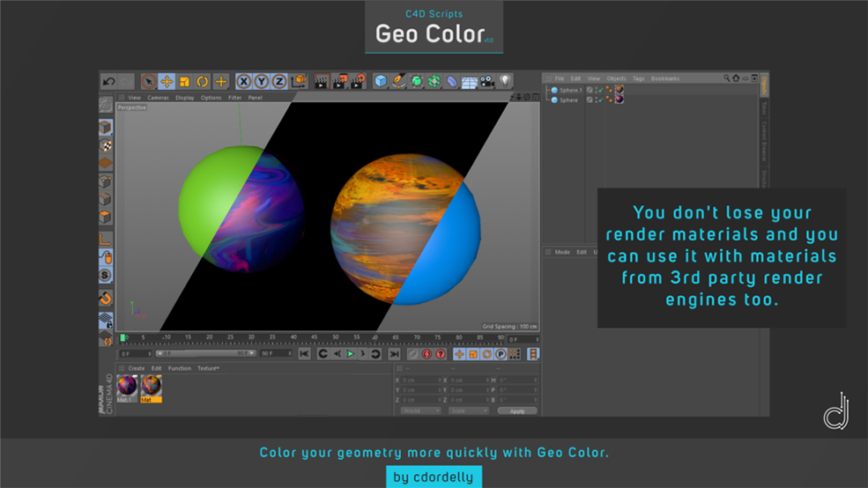Click the Undo arrow icon
Image resolution: width=868 pixels, height=488 pixels.
(x=108, y=82)
